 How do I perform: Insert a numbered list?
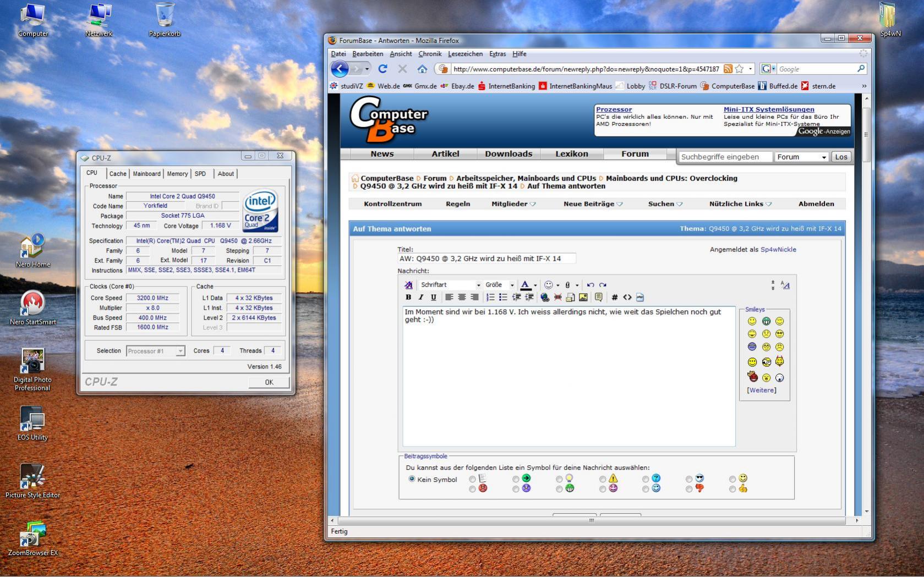pos(490,298)
